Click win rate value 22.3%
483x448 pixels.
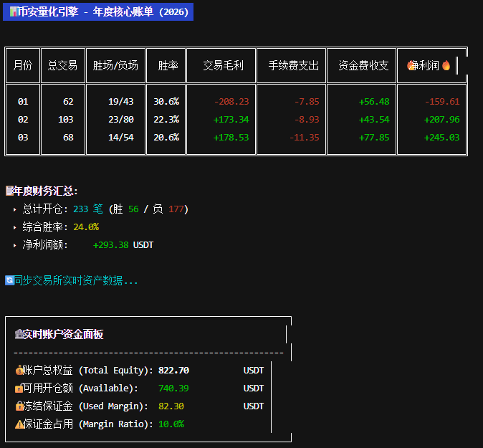(166, 119)
